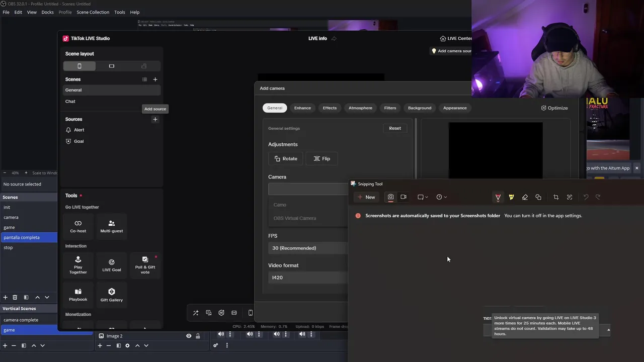Select the image crop tool in Snipping Tool
This screenshot has height=362, width=644.
click(556, 197)
